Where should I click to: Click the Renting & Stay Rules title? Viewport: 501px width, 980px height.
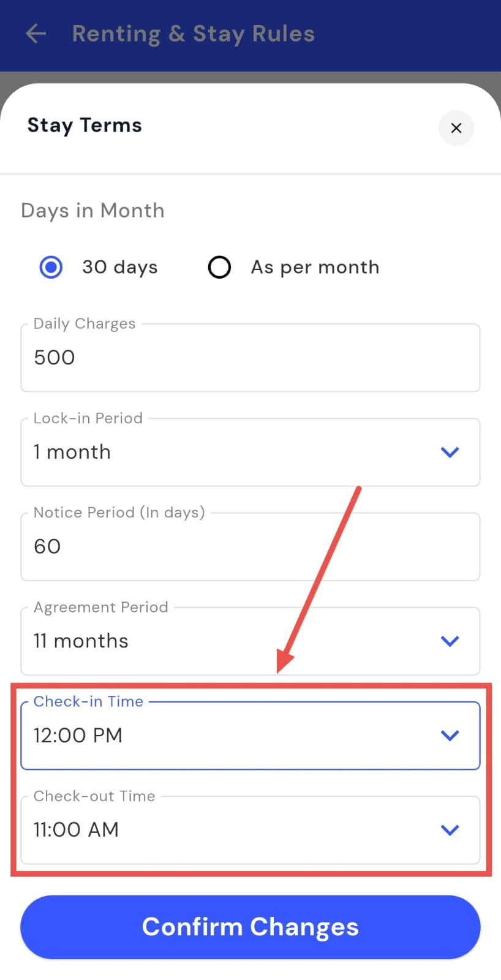193,34
